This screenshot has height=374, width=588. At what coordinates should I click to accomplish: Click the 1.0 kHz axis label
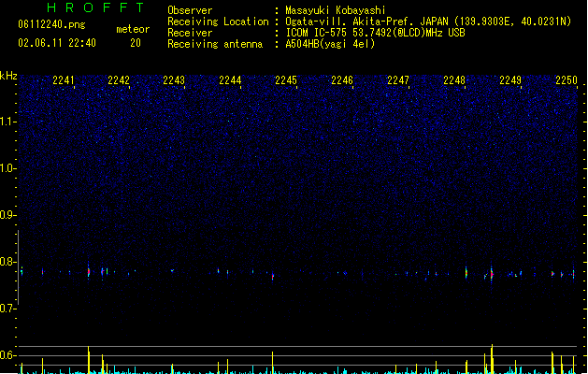click(x=7, y=168)
